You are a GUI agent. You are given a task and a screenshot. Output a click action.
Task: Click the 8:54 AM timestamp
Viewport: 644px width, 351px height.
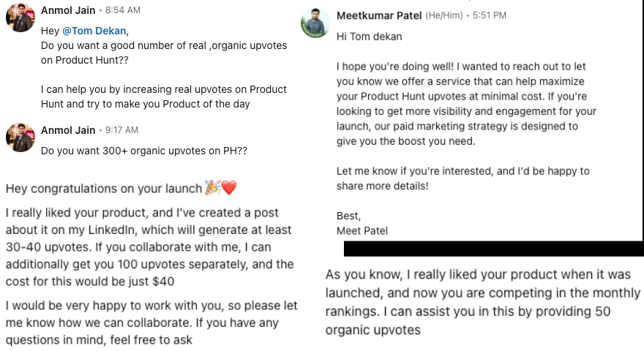[123, 10]
